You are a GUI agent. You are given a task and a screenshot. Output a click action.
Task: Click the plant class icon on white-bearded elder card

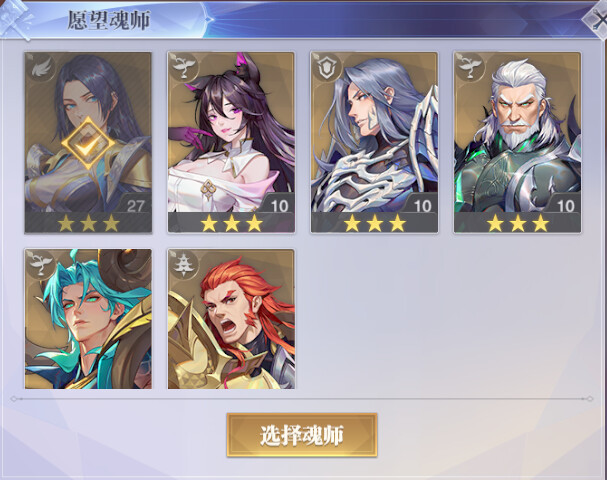(x=470, y=68)
